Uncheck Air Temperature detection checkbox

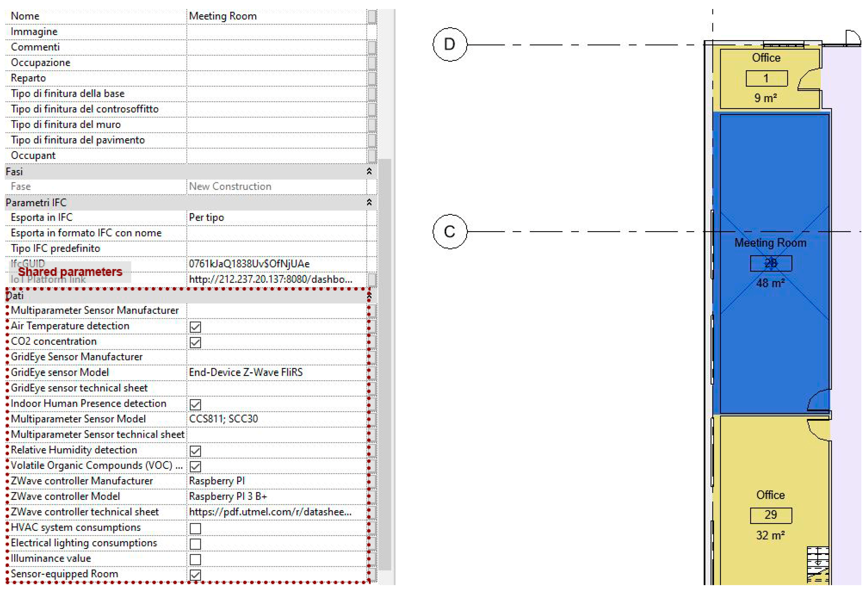[x=195, y=327]
